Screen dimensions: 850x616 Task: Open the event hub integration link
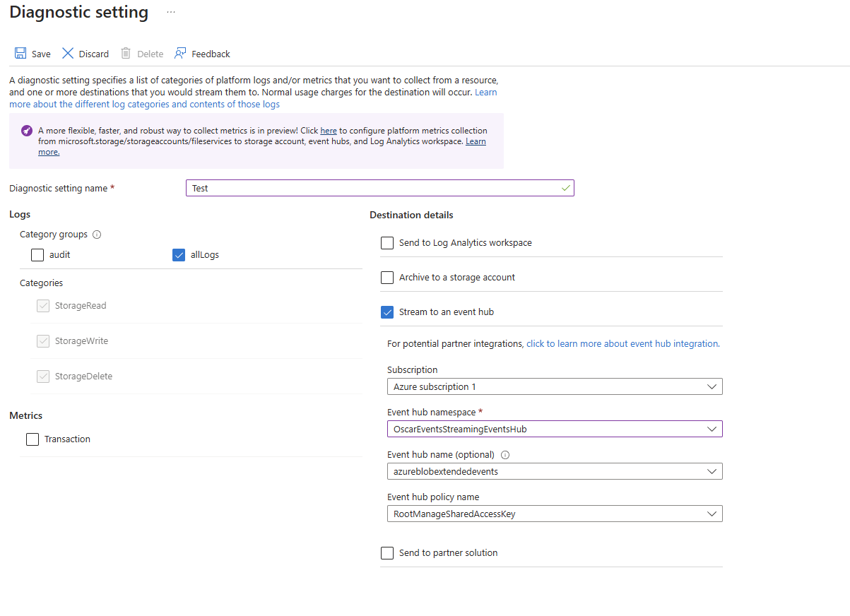pos(622,344)
